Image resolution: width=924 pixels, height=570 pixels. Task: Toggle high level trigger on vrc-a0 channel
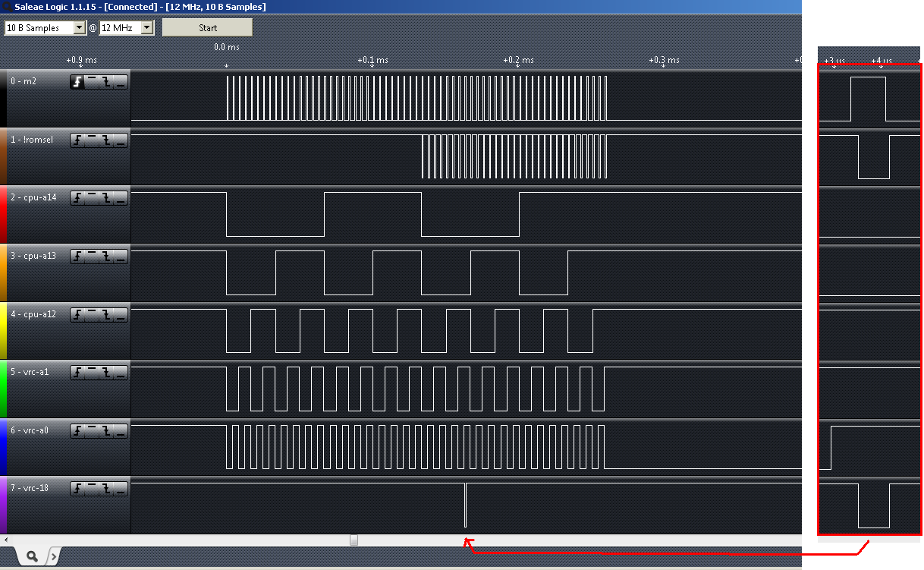[x=92, y=430]
